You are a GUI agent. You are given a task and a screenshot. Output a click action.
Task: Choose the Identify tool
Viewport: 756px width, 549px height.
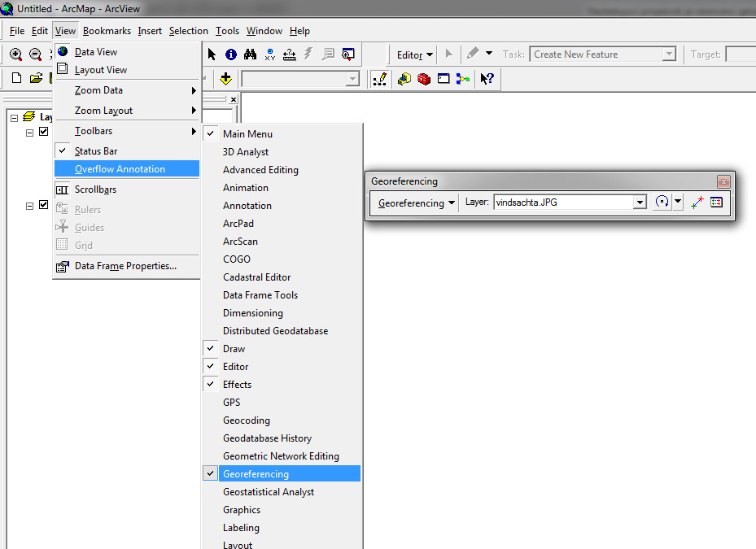[231, 54]
